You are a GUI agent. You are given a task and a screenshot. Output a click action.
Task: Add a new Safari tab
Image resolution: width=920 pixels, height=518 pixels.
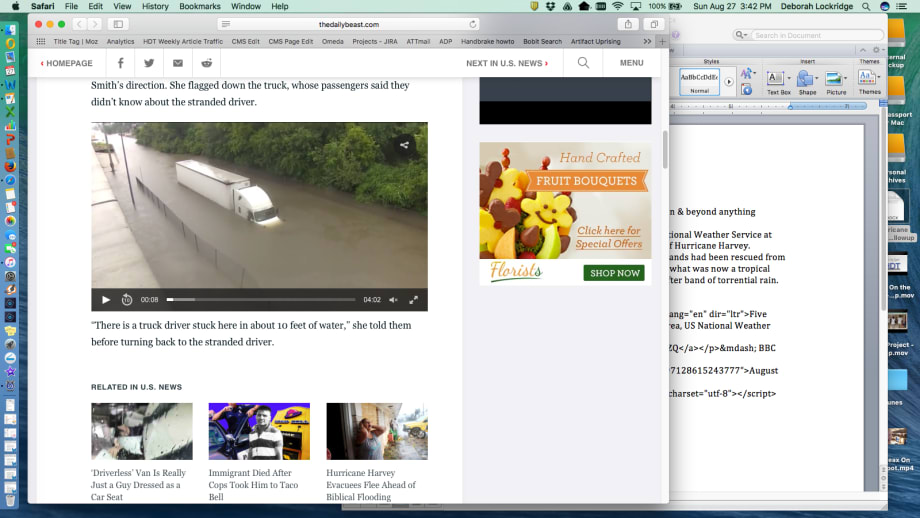pyautogui.click(x=662, y=42)
